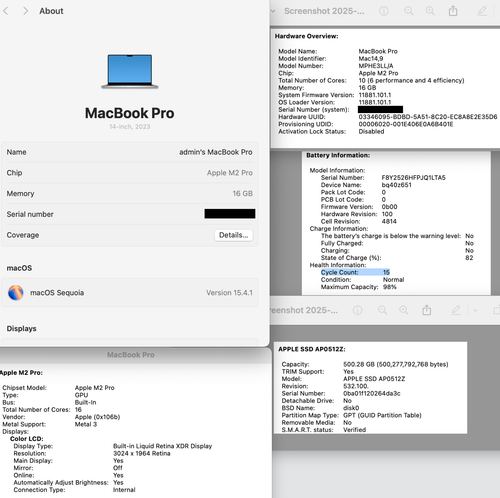Click the SSD capacity '500.28 GB' value
The image size is (500, 498).
pyautogui.click(x=396, y=364)
